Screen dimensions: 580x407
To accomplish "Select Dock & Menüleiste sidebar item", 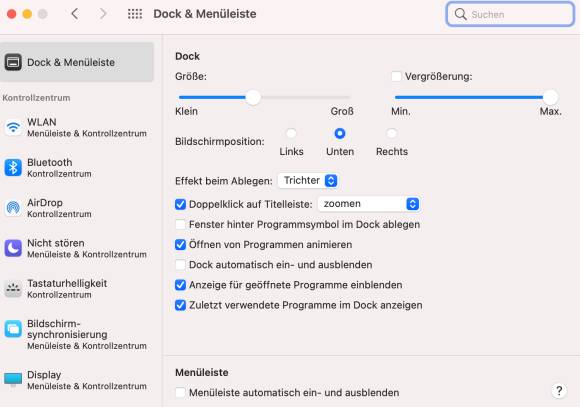I will pyautogui.click(x=77, y=62).
